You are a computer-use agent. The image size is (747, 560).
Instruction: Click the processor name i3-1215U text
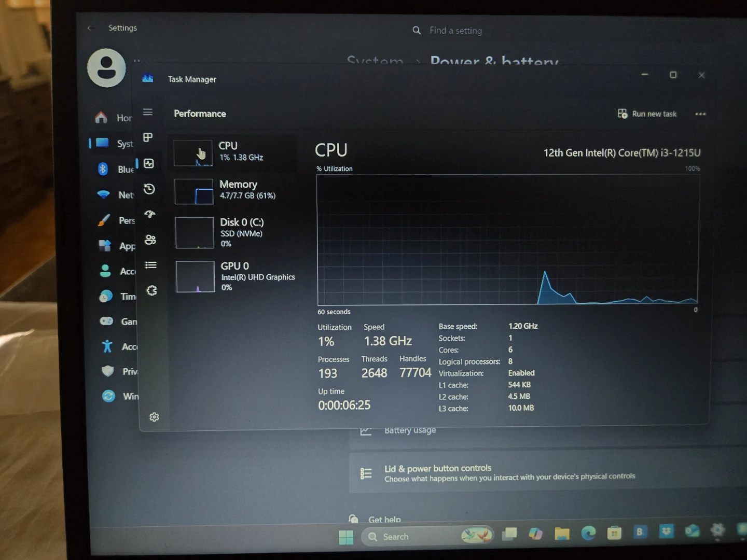pyautogui.click(x=622, y=153)
